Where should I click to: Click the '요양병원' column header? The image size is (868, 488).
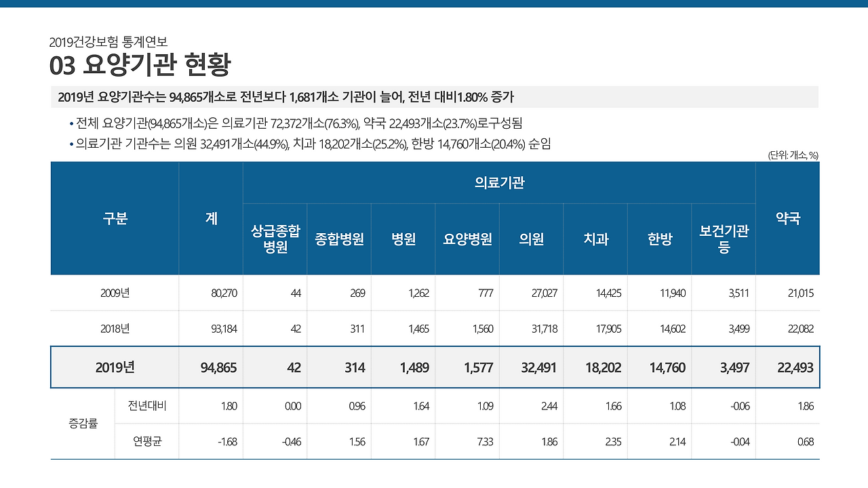coord(467,239)
